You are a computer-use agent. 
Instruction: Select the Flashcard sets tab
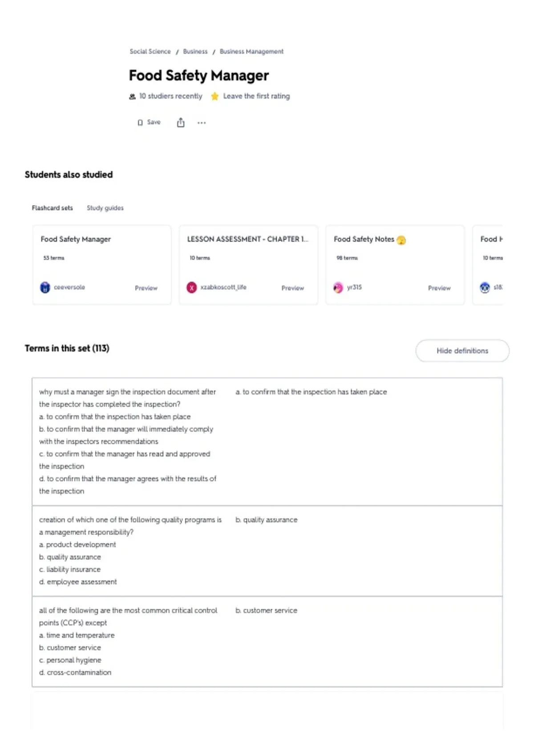52,208
